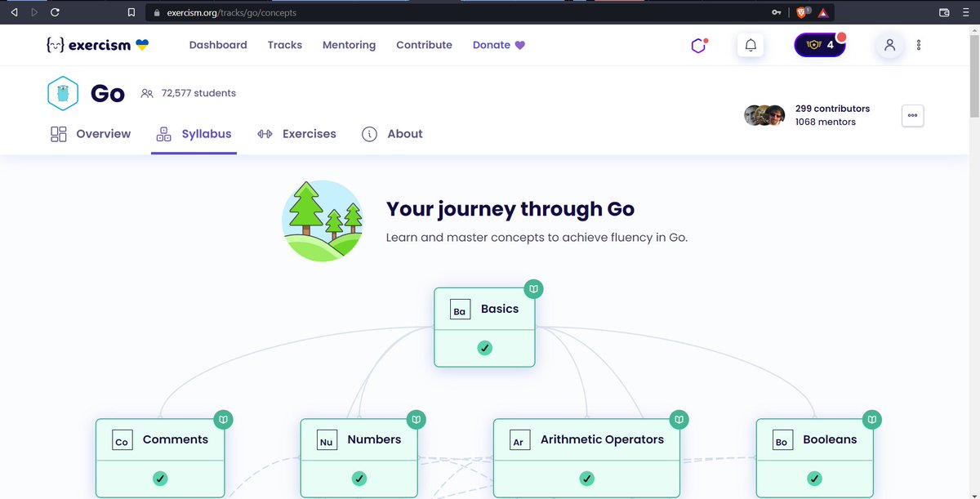Screen dimensions: 980x499
Task: Open notifications bell
Action: (751, 45)
